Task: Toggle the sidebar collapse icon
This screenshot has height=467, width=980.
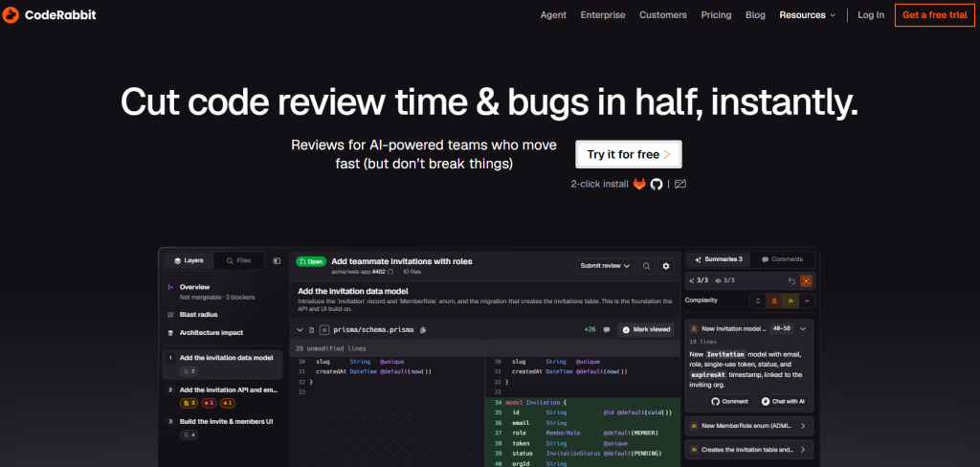Action: pyautogui.click(x=277, y=260)
